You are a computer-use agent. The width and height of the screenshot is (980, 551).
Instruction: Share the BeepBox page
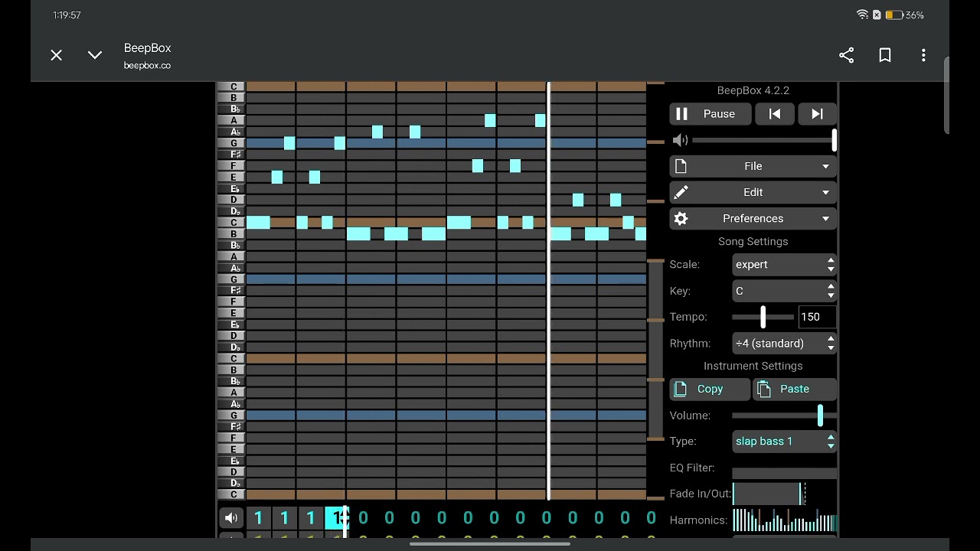(x=846, y=55)
